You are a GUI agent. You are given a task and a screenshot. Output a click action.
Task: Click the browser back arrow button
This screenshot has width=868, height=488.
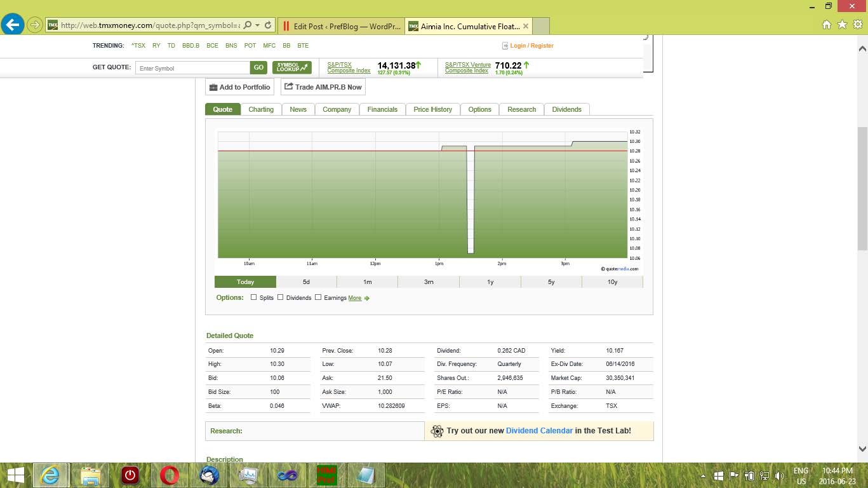pyautogui.click(x=13, y=25)
